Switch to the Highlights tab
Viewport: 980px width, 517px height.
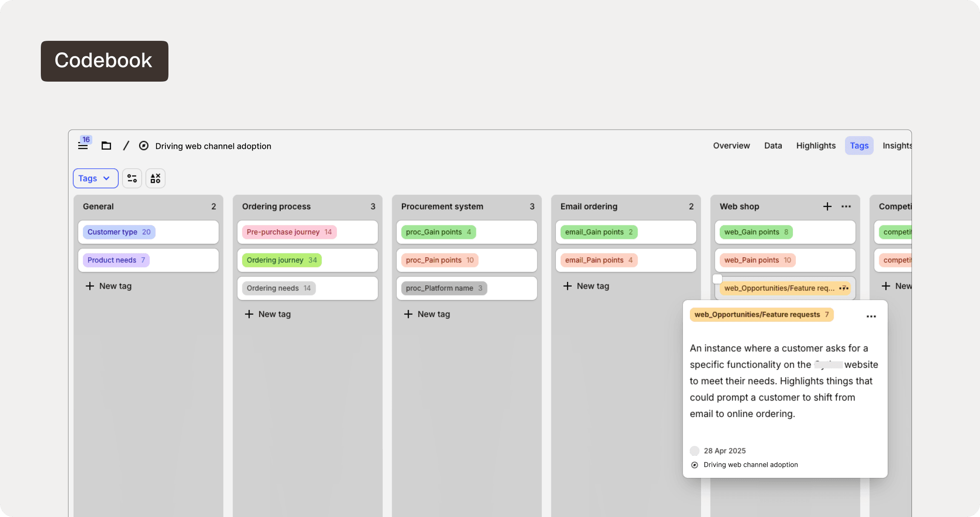click(816, 145)
